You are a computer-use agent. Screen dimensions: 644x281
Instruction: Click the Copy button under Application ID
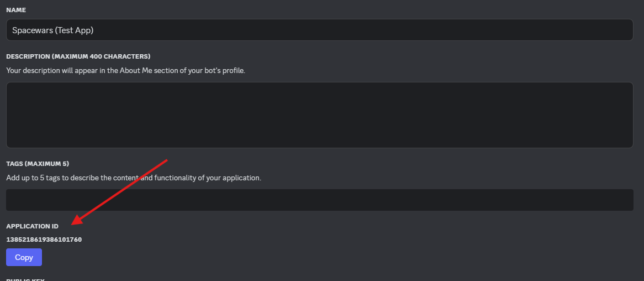(x=24, y=257)
